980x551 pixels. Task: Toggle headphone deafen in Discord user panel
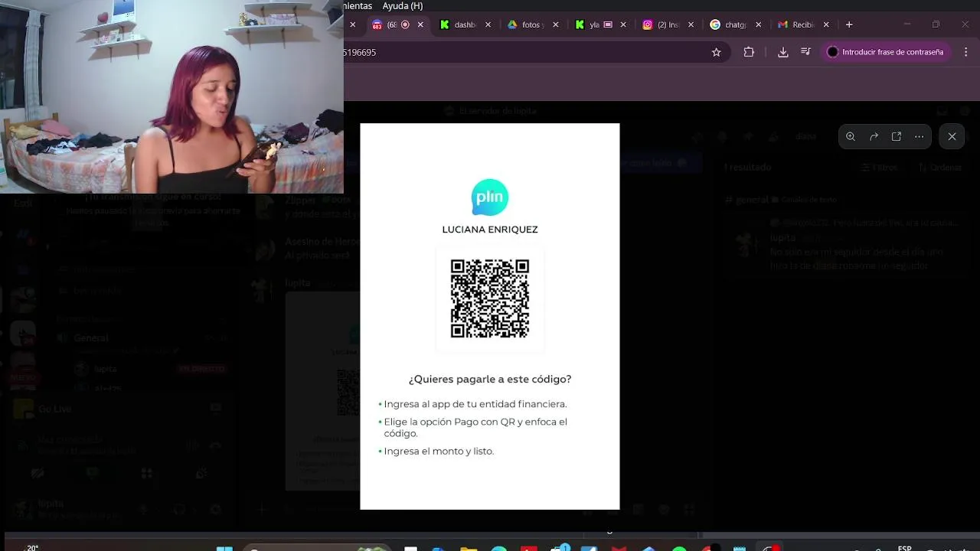tap(179, 509)
